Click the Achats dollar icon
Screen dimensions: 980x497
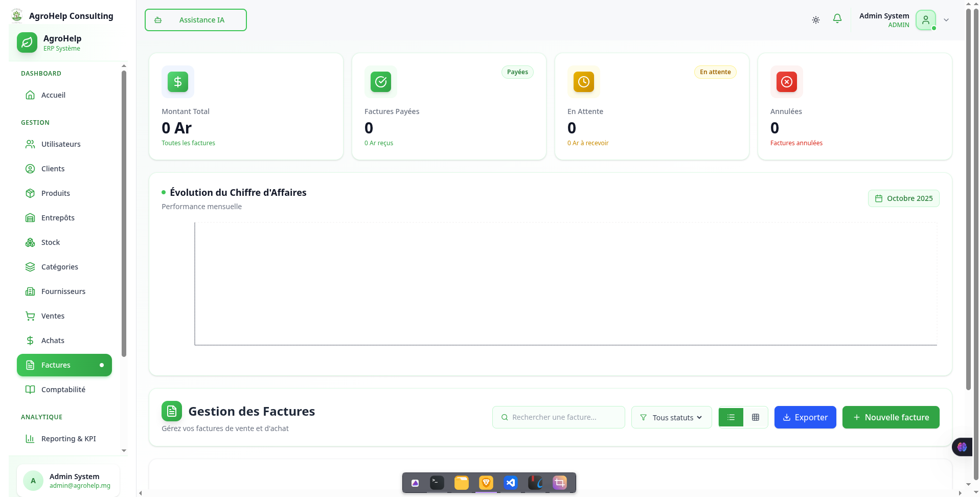tap(31, 340)
